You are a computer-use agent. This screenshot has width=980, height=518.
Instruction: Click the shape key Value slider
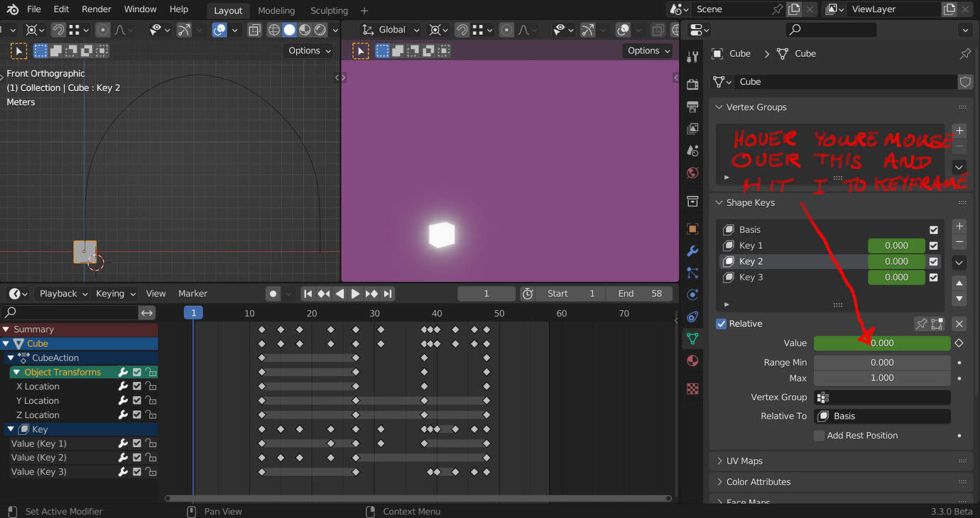[x=882, y=343]
